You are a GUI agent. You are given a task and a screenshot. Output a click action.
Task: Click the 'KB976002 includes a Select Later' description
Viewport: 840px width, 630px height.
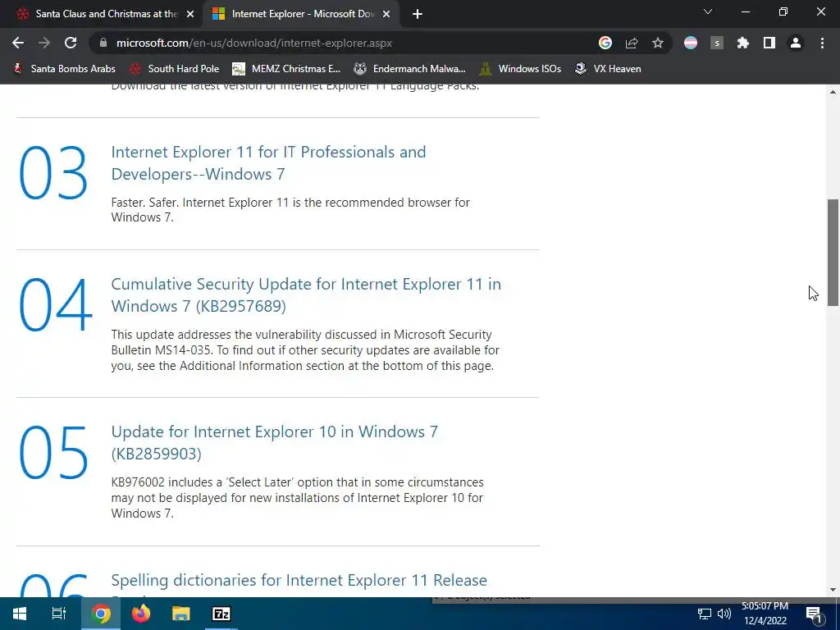point(297,498)
